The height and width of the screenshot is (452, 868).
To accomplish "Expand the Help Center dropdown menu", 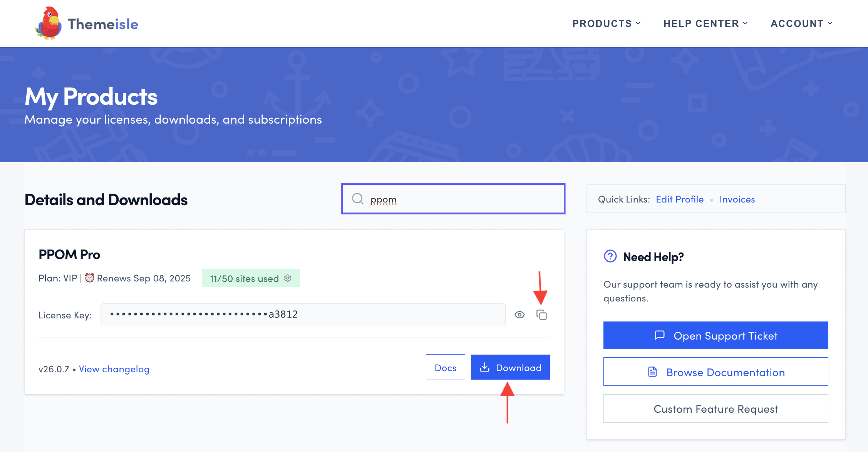I will [705, 23].
